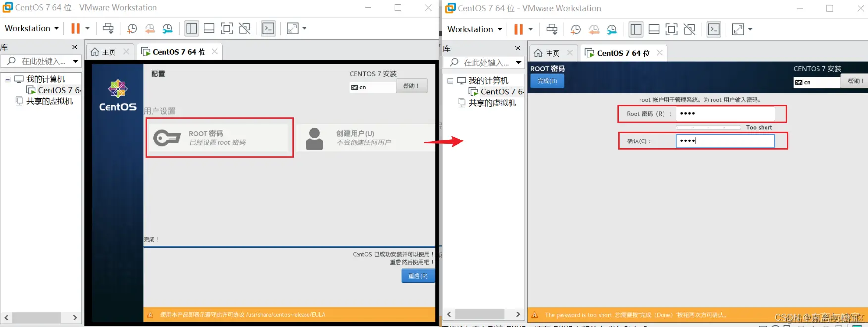Open console view icon in left toolbar
The image size is (868, 327).
point(268,28)
